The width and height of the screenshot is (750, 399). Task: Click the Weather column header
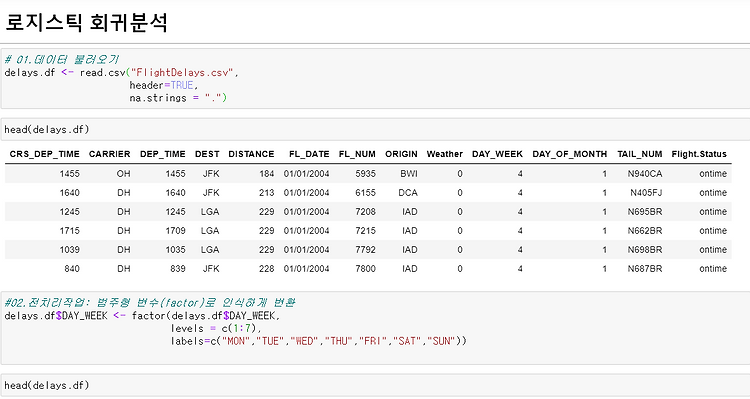click(x=445, y=154)
